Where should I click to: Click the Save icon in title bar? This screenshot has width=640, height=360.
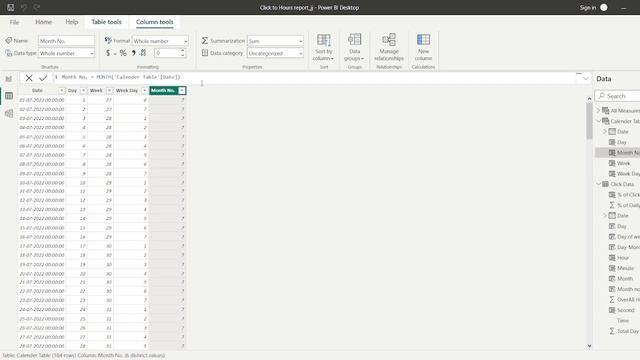(11, 7)
